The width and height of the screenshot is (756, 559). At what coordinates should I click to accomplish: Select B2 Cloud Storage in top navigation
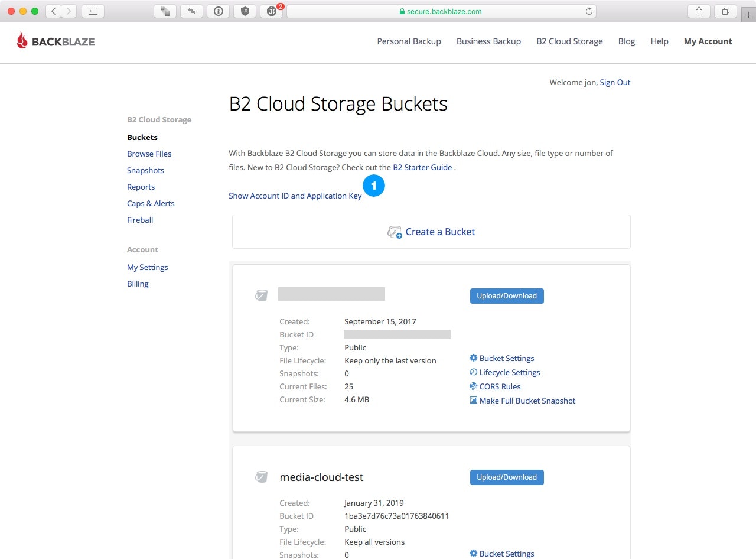coord(569,41)
